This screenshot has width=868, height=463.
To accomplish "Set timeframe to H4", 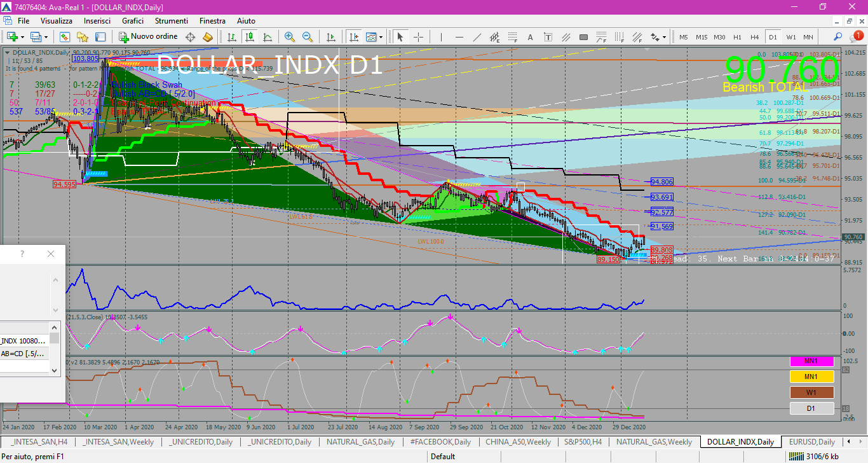I will click(x=754, y=37).
